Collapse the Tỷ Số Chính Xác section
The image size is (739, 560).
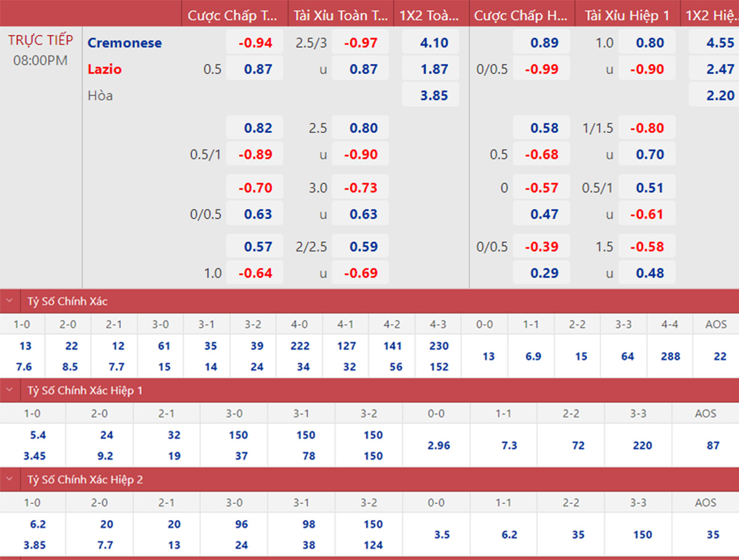[x=10, y=302]
